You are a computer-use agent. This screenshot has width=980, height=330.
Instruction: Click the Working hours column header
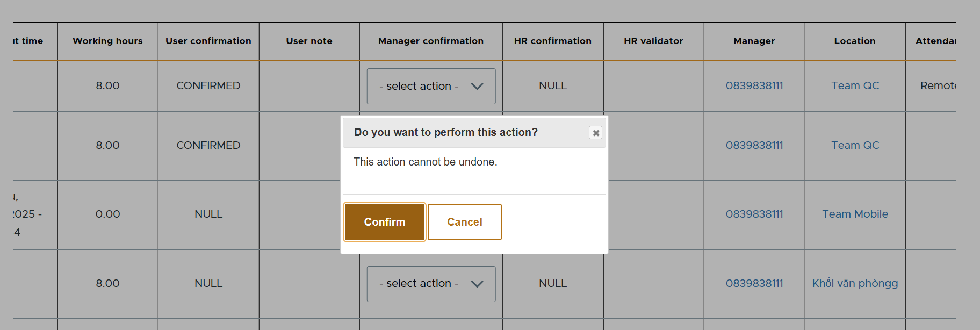pyautogui.click(x=107, y=41)
